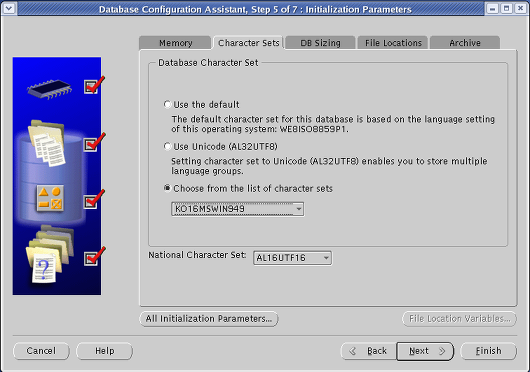Minimize the Database Configuration Assistant window
Image resolution: width=530 pixels, height=372 pixels.
click(492, 8)
